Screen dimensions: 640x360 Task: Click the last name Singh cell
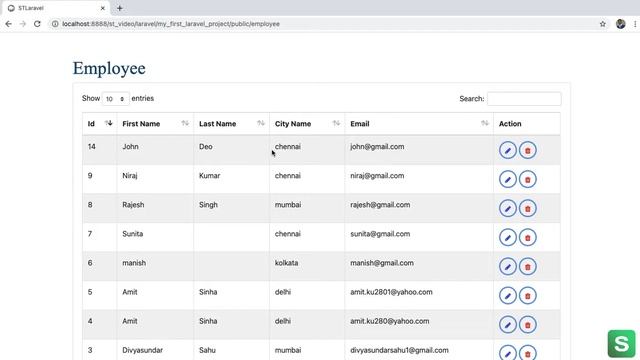(x=231, y=209)
